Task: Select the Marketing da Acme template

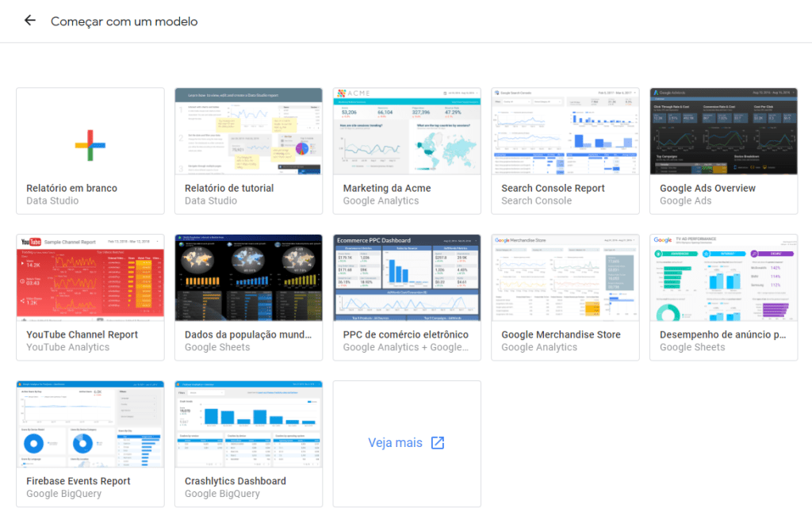Action: [407, 131]
